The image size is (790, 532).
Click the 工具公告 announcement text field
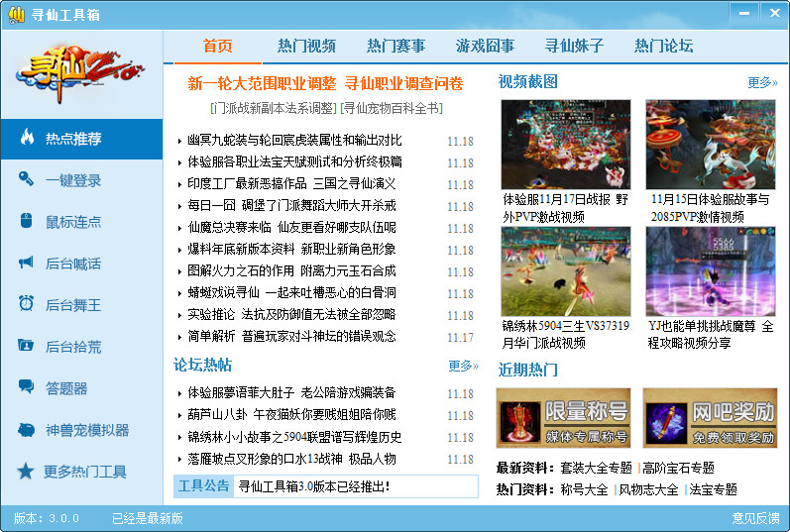point(355,486)
